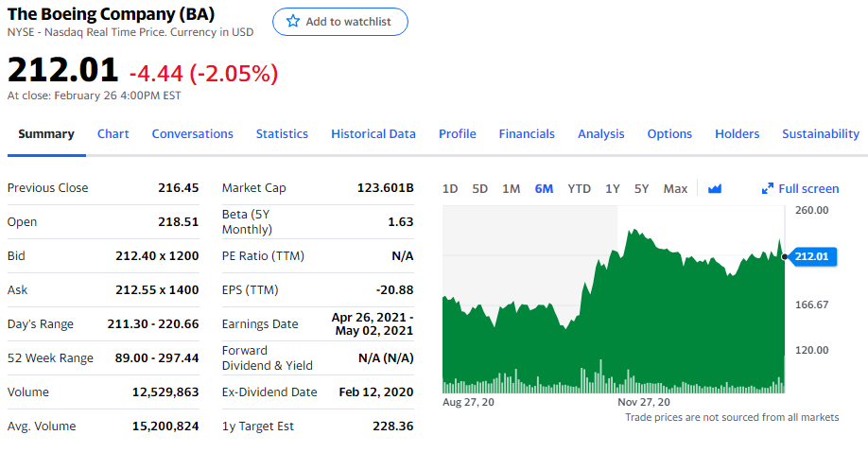Click the Market Cap value 123.601B

[385, 187]
